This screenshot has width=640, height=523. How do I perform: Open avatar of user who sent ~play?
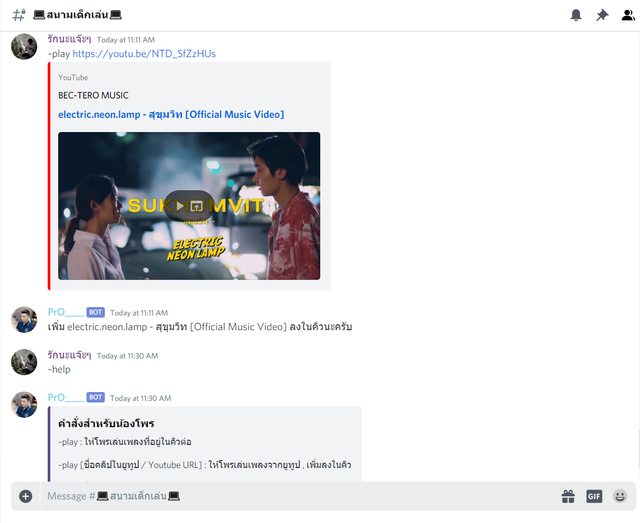pos(24,47)
